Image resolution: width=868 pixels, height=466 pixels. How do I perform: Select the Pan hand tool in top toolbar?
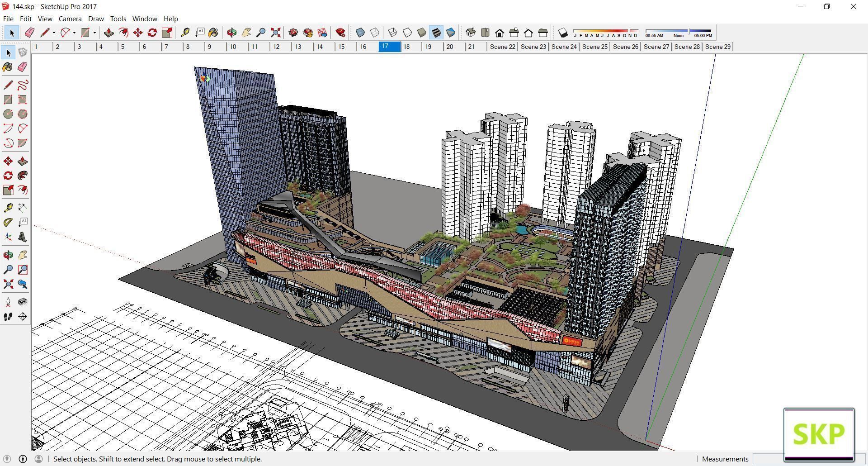(x=246, y=33)
